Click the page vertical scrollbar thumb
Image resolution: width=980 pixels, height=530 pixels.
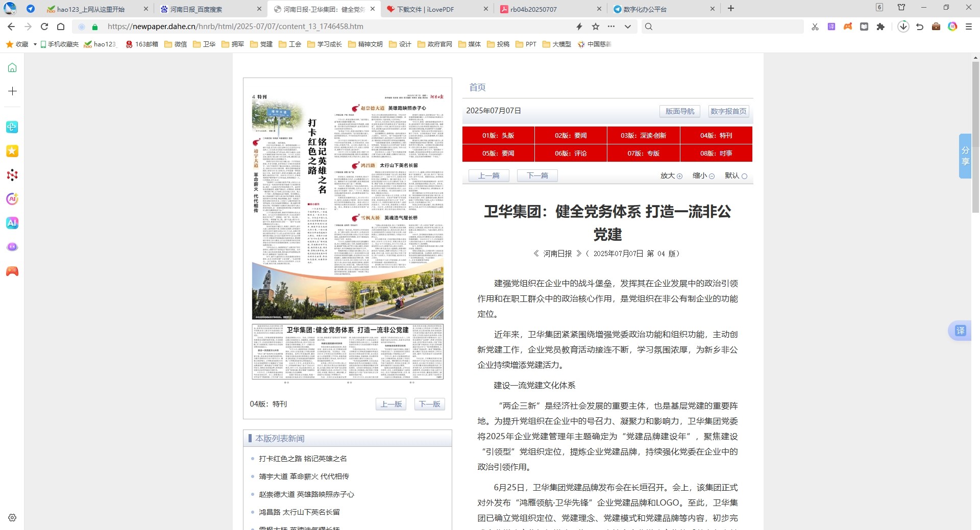click(975, 136)
